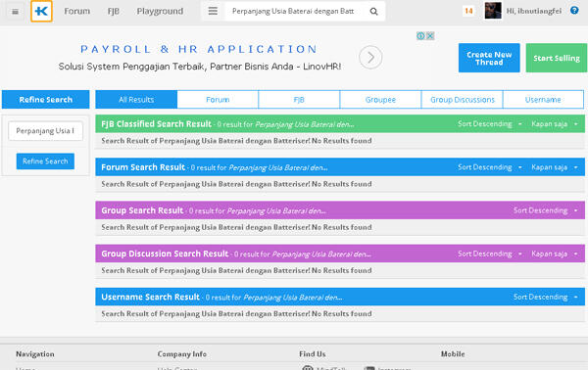Open Sort Descending in FJB Classified results
The width and height of the screenshot is (588, 370).
pyautogui.click(x=489, y=124)
